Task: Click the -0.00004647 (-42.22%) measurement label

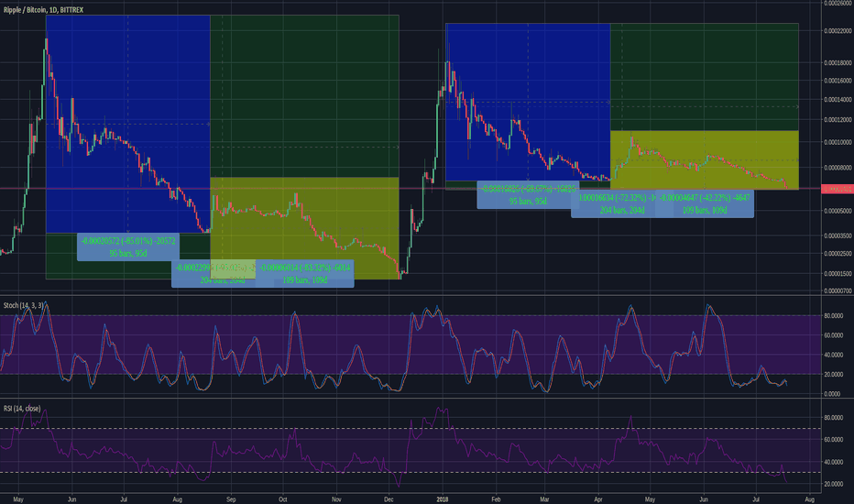Action: coord(705,203)
